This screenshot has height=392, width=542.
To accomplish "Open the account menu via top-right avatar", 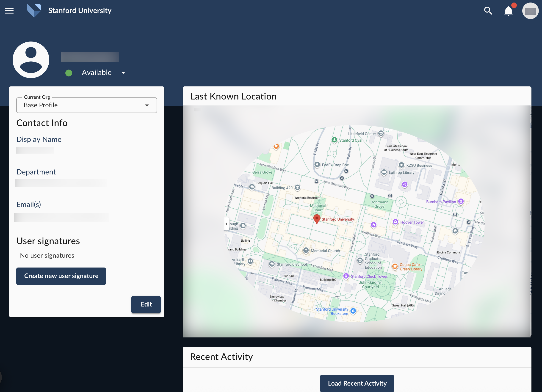I will pyautogui.click(x=530, y=11).
